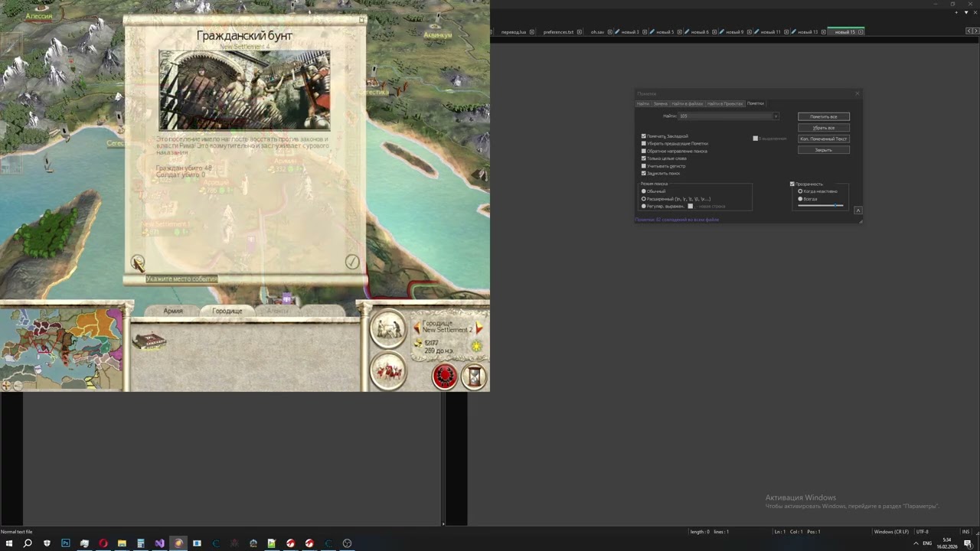Click the Пометить все button
980x551 pixels.
(x=824, y=116)
